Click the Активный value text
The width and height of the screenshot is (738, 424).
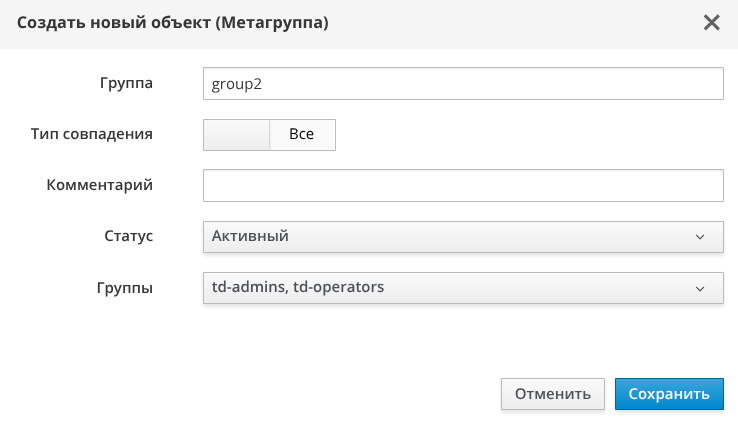[250, 237]
